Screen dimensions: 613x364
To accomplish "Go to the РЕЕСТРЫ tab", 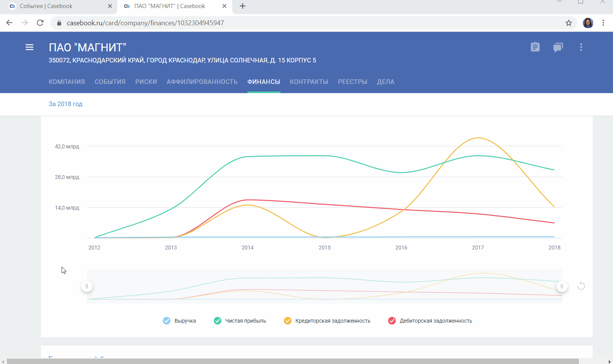I will coord(352,82).
